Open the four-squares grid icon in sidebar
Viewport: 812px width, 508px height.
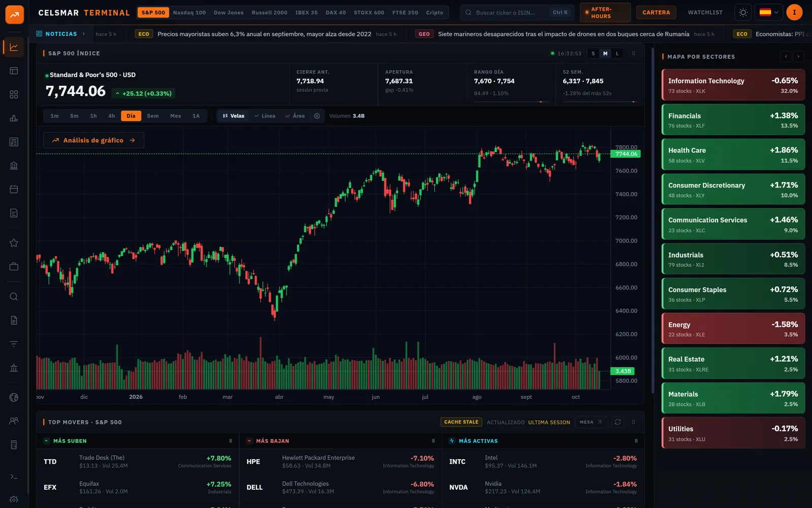pyautogui.click(x=14, y=94)
